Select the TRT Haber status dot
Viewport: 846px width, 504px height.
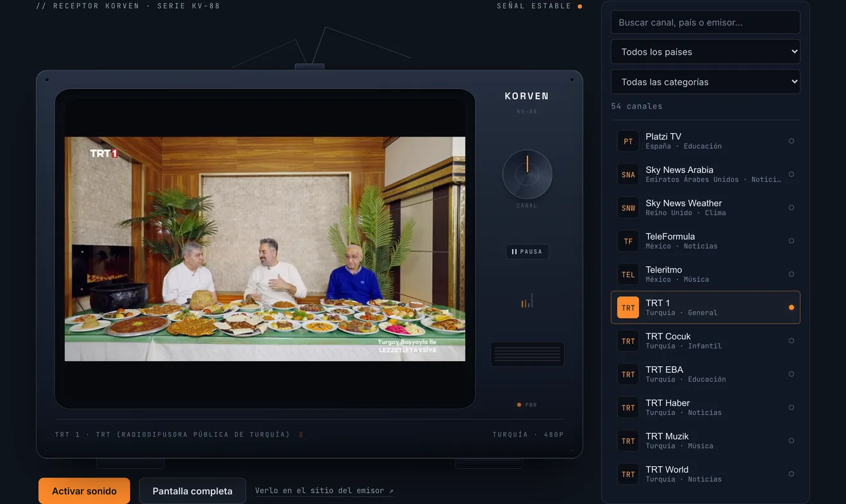tap(792, 407)
